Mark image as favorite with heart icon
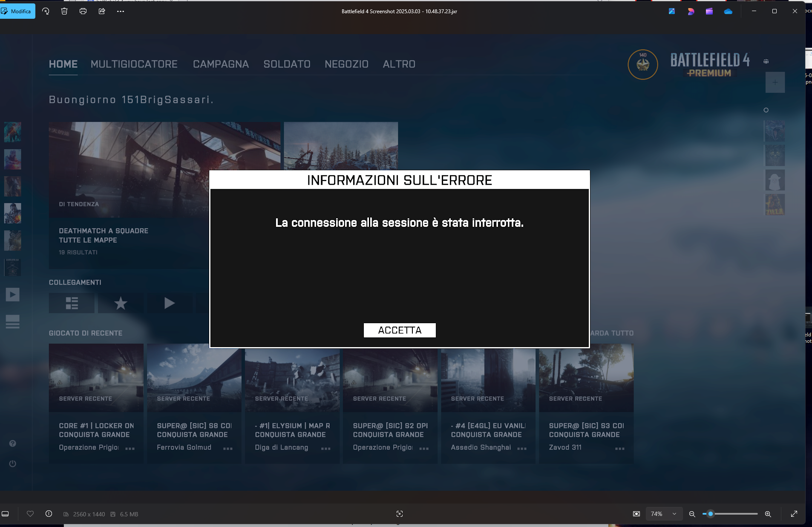Viewport: 812px width, 527px height. pyautogui.click(x=30, y=514)
